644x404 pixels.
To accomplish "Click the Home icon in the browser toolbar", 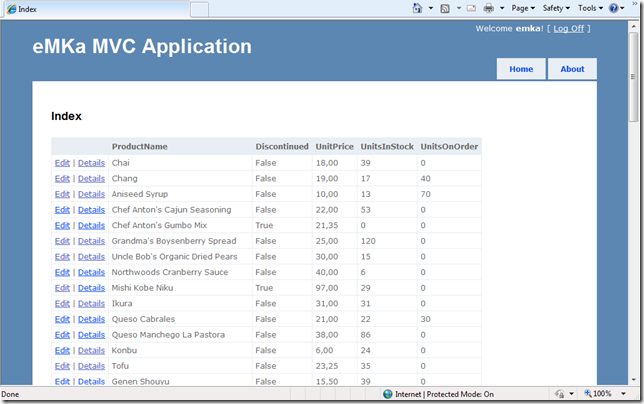I will (417, 8).
